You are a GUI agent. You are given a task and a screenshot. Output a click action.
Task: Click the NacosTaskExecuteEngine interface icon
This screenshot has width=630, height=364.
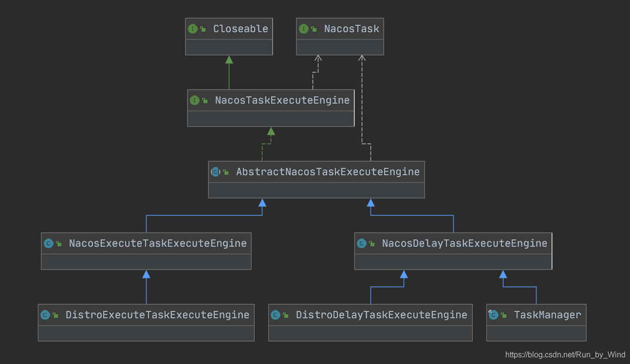tap(195, 100)
